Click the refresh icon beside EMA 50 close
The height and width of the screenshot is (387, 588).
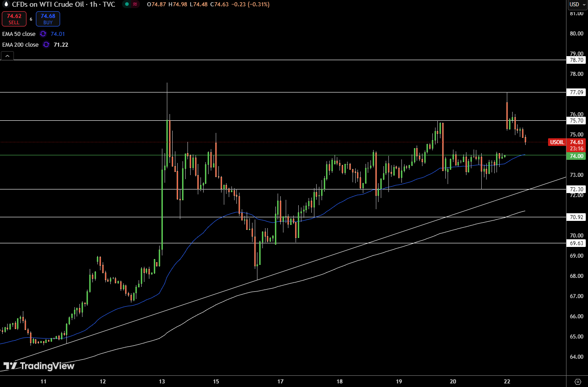point(43,34)
